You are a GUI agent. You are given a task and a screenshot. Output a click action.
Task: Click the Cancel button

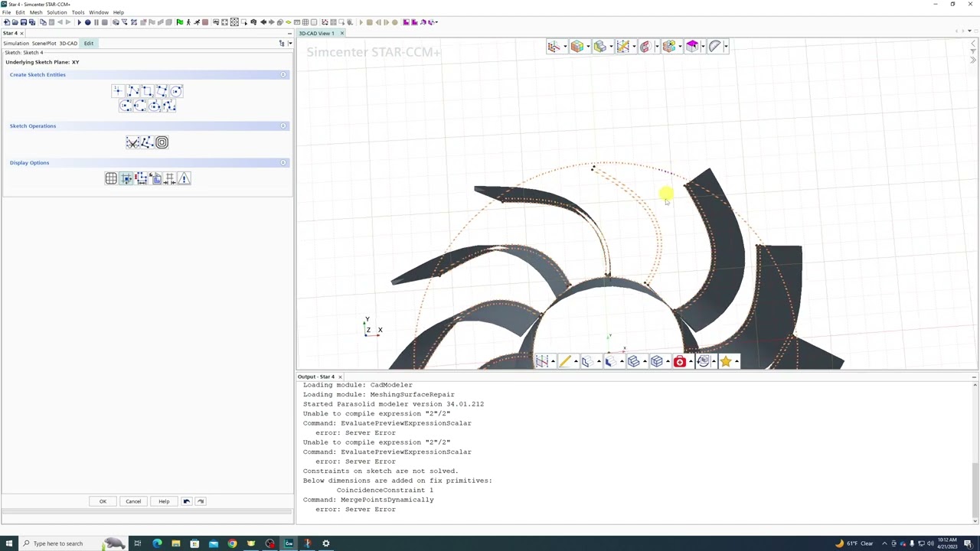[133, 501]
